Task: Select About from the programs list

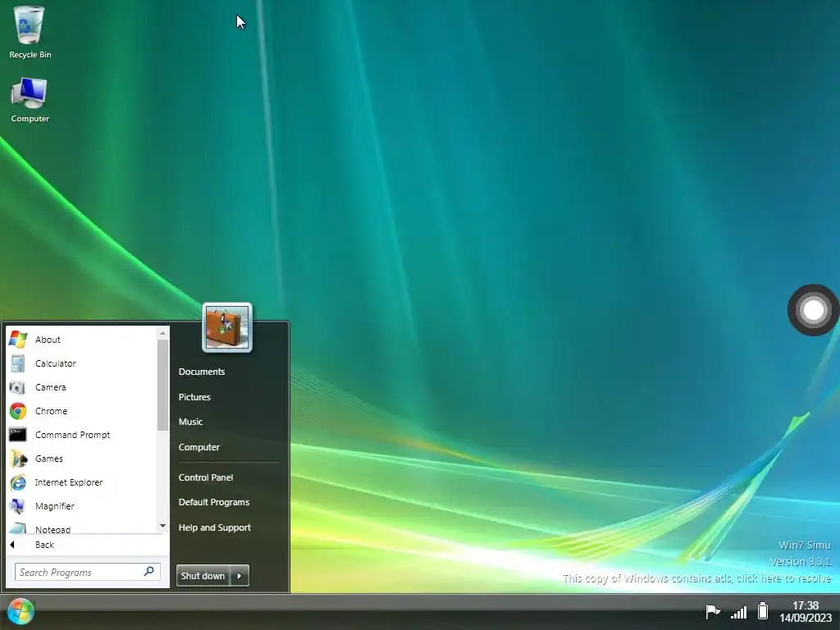Action: [x=81, y=339]
